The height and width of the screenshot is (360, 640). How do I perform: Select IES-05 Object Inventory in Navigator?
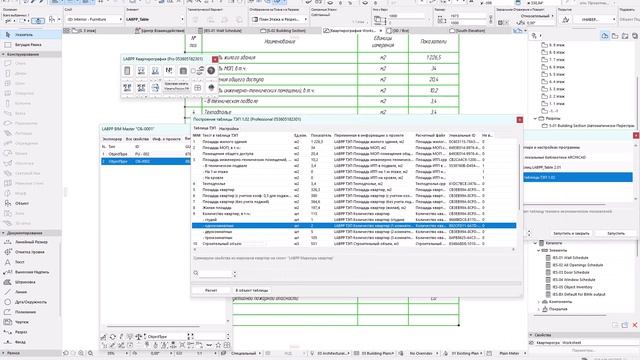pyautogui.click(x=572, y=287)
